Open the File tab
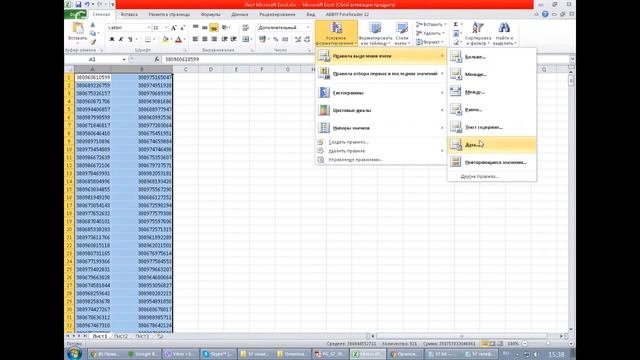 click(76, 14)
